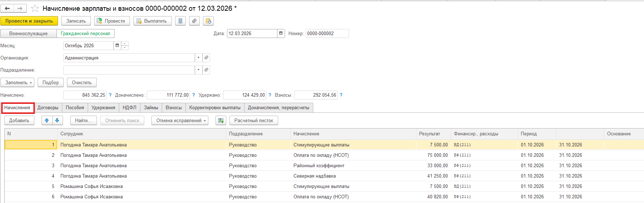The width and height of the screenshot is (644, 203).
Task: Clear the table with Очистить button
Action: pos(82,83)
